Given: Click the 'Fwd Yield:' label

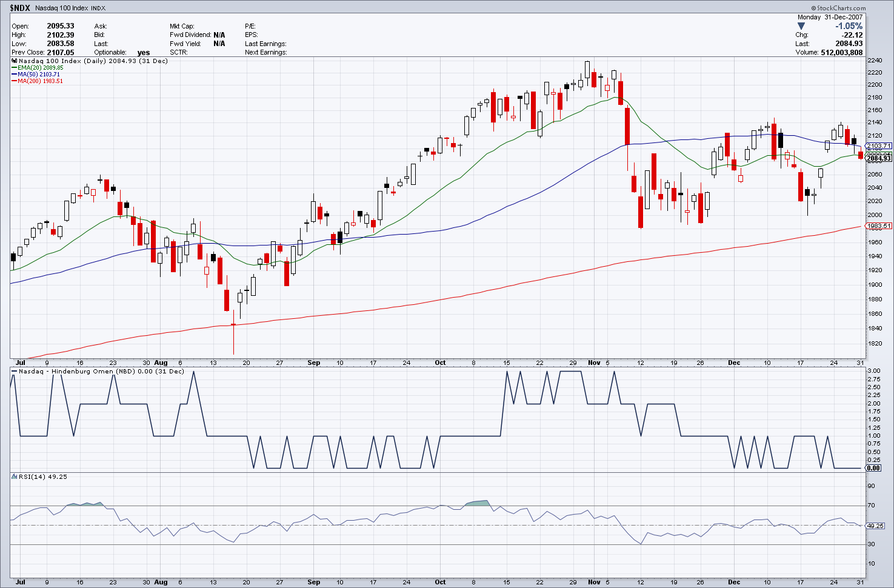Looking at the screenshot, I should point(185,44).
